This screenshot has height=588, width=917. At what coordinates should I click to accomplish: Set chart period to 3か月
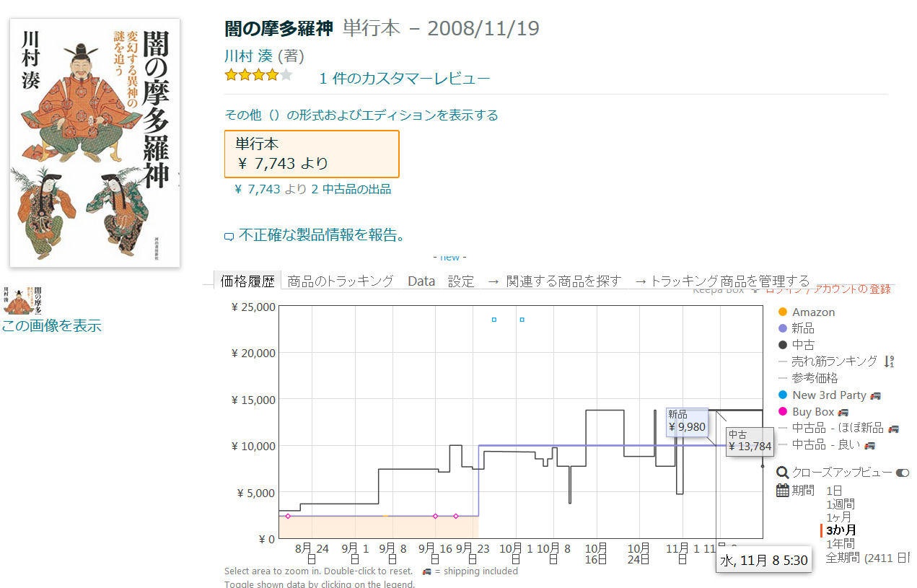coord(841,530)
